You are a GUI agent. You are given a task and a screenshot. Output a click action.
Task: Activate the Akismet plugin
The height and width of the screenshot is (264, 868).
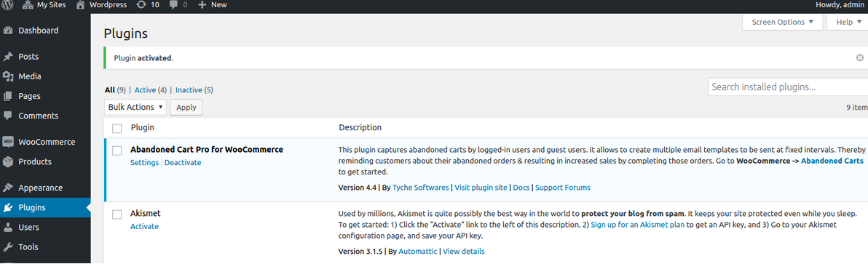[x=144, y=226]
